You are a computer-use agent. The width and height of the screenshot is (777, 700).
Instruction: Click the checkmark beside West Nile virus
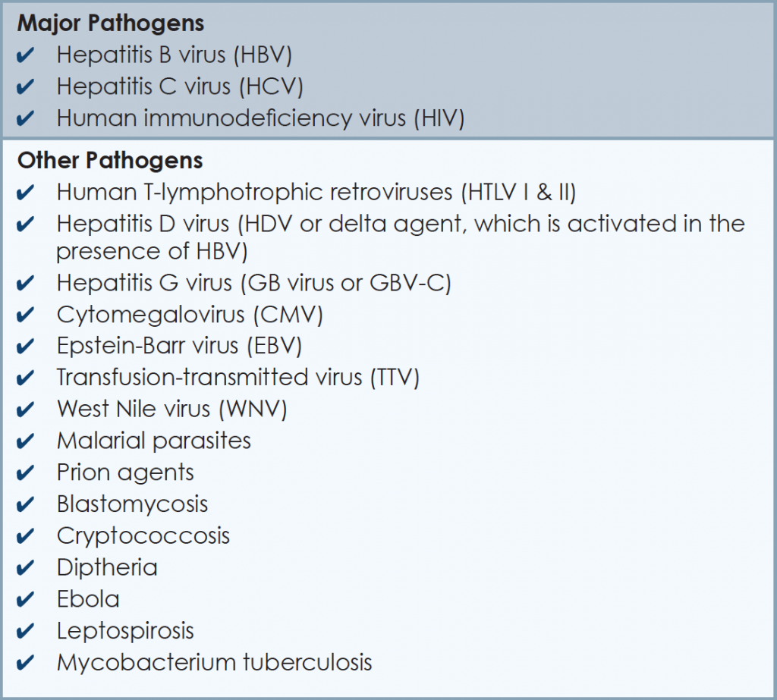(25, 410)
